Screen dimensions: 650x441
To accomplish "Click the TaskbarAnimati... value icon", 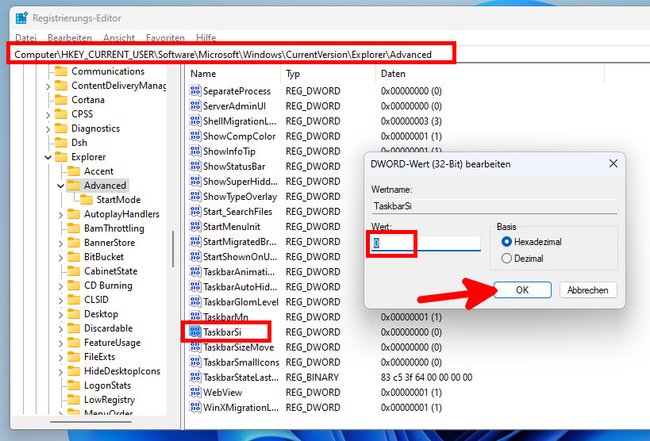I will pos(195,271).
